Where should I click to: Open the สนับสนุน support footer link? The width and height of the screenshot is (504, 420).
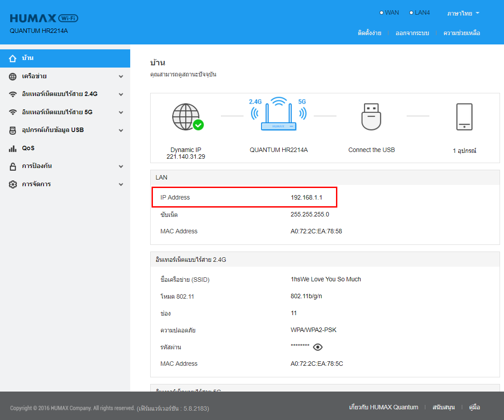pyautogui.click(x=444, y=407)
